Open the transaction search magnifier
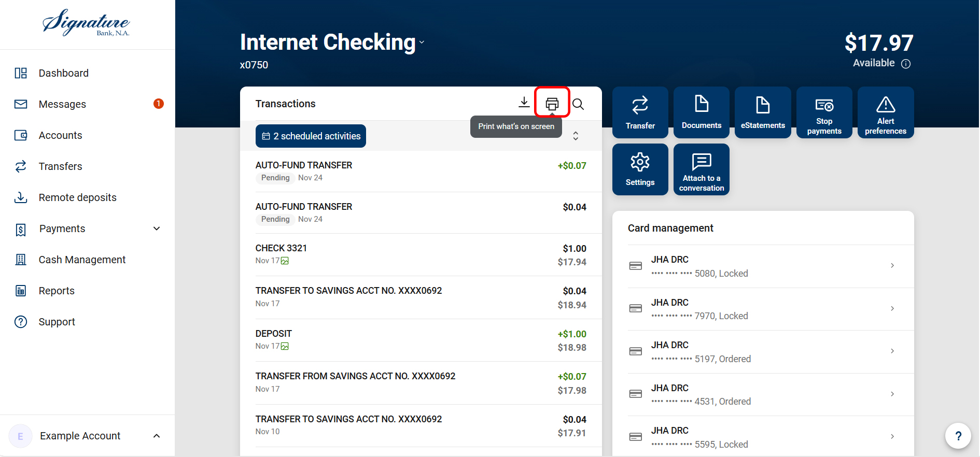 point(578,104)
